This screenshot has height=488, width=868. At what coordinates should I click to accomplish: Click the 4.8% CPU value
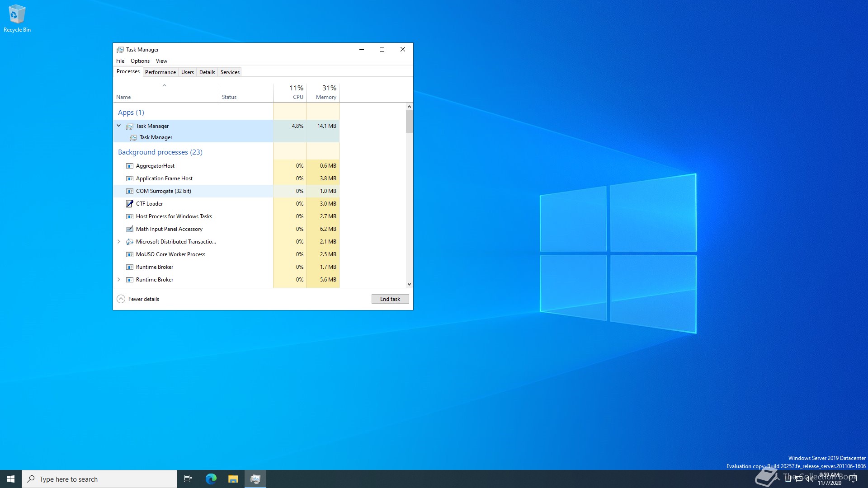(297, 126)
